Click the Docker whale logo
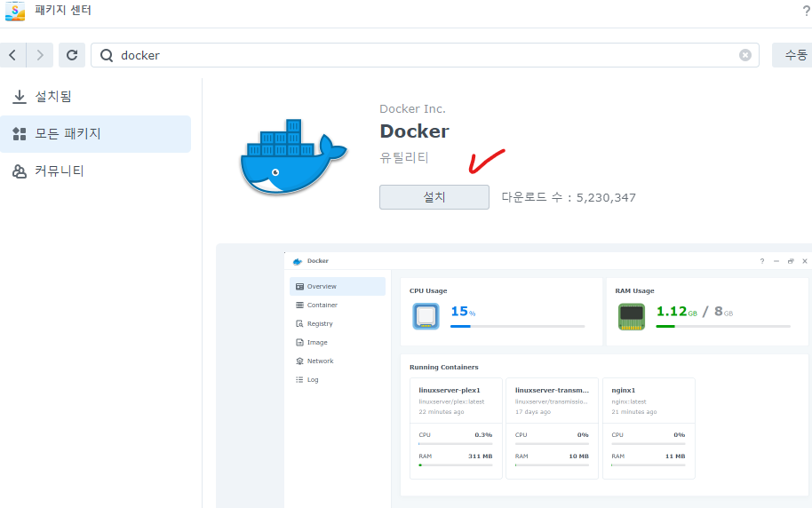 [293, 157]
